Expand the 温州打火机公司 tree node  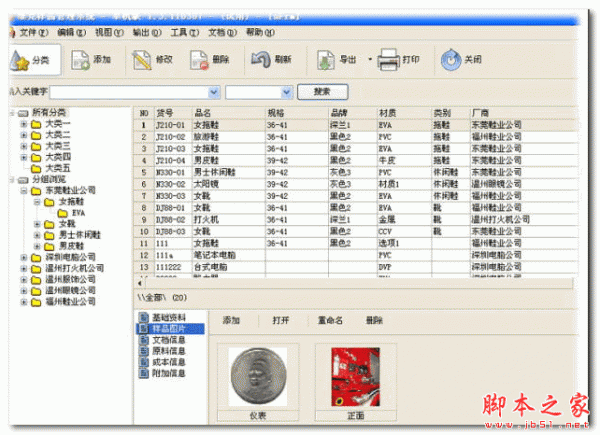[24, 269]
